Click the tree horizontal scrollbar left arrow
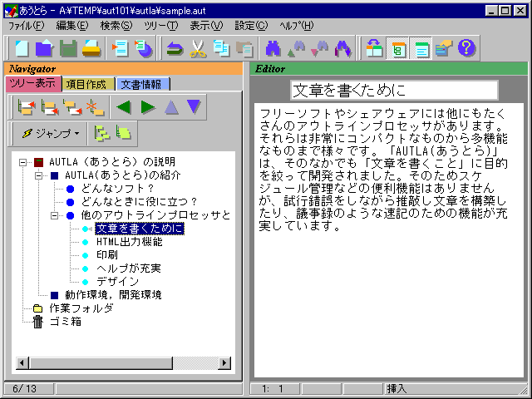The image size is (532, 399). pos(22,363)
